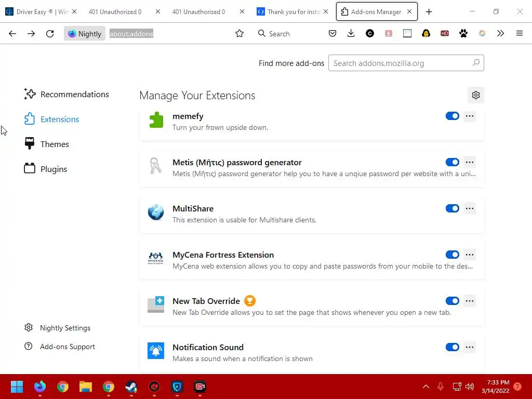Open Steam from the taskbar
The image size is (532, 399).
[x=131, y=387]
